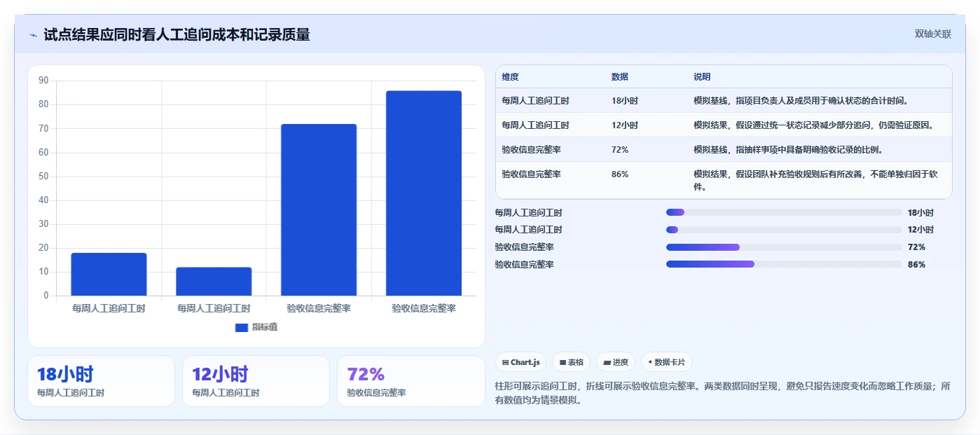Click the 说明 table column header
Screen dimensions: 980x435
coord(702,77)
